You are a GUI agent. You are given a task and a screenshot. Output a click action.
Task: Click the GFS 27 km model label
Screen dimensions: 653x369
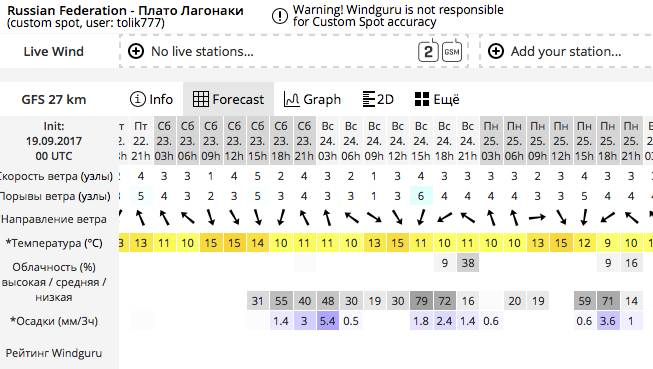click(x=54, y=100)
